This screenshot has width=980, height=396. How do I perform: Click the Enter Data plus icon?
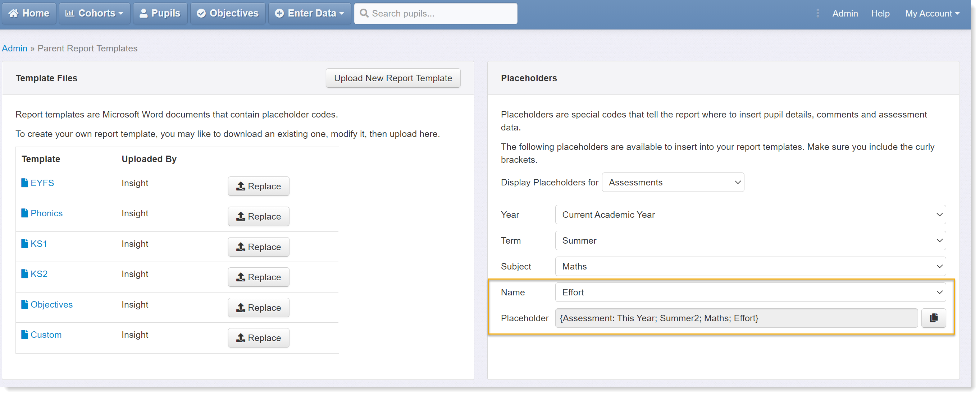(279, 13)
